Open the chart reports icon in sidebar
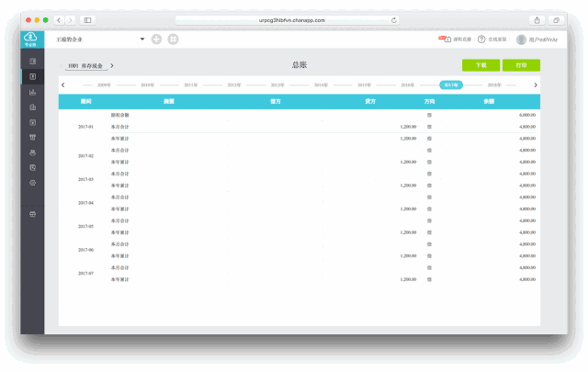This screenshot has height=372, width=588. [x=33, y=92]
